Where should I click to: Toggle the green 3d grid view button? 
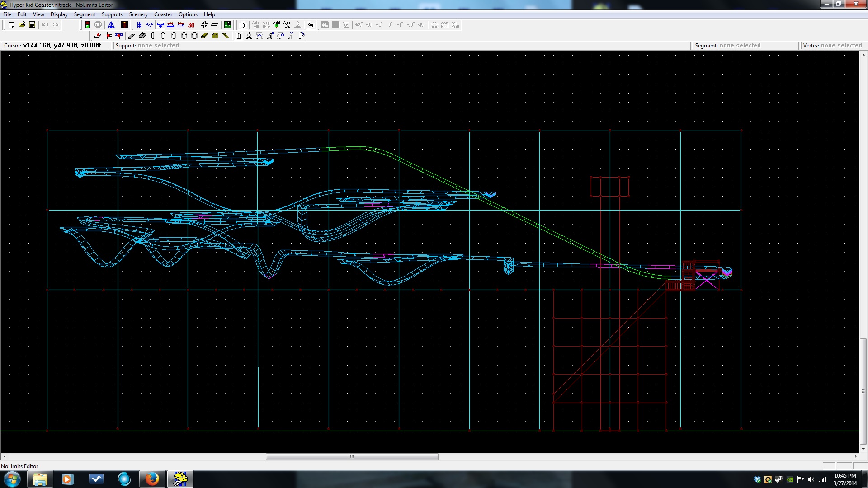tap(228, 25)
